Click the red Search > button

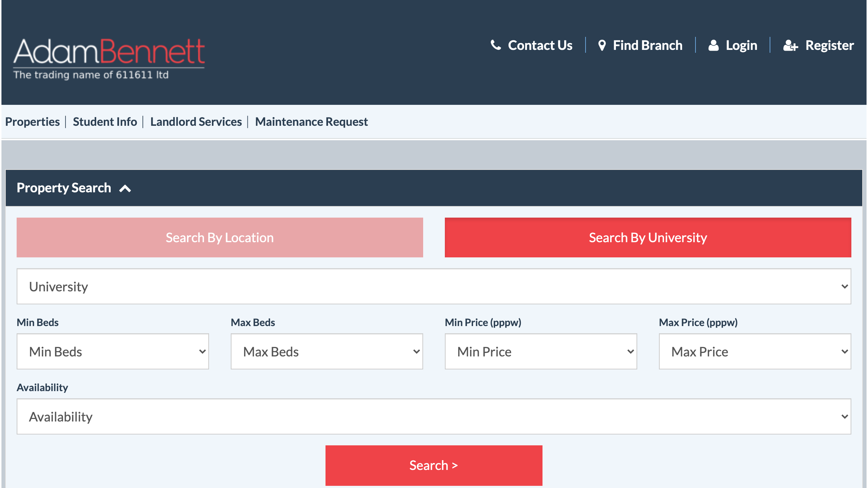coord(434,466)
